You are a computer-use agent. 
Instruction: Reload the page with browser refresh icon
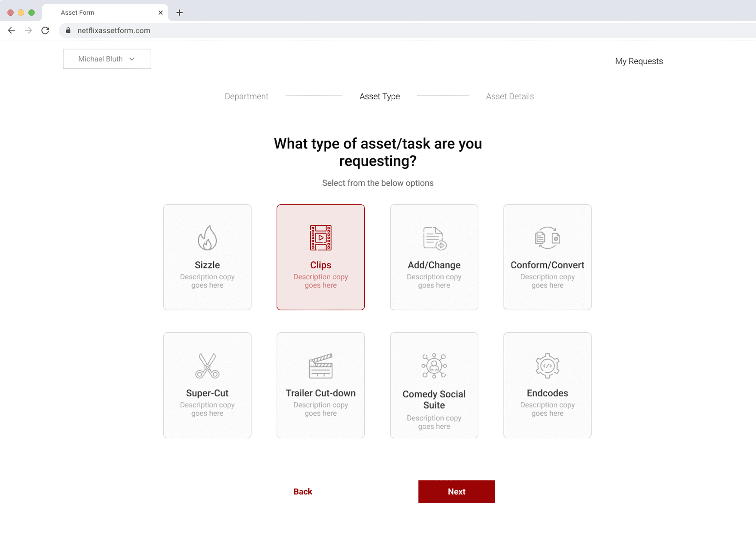point(45,30)
